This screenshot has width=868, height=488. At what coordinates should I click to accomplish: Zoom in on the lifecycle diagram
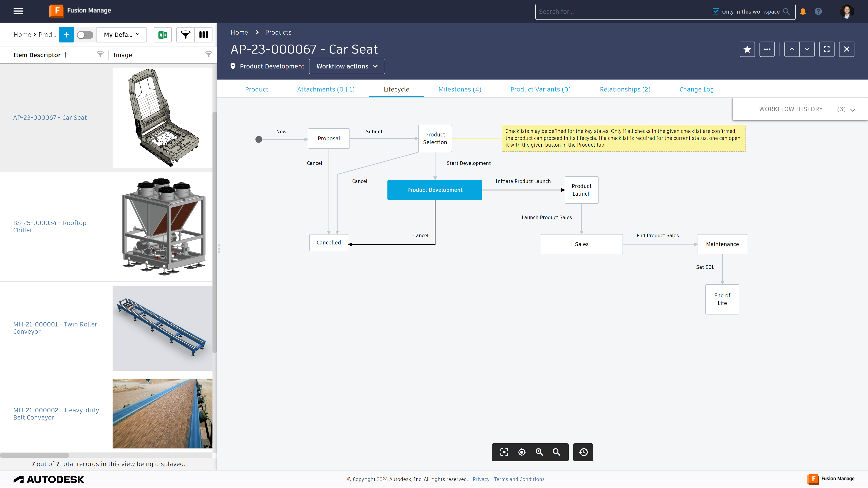point(539,452)
